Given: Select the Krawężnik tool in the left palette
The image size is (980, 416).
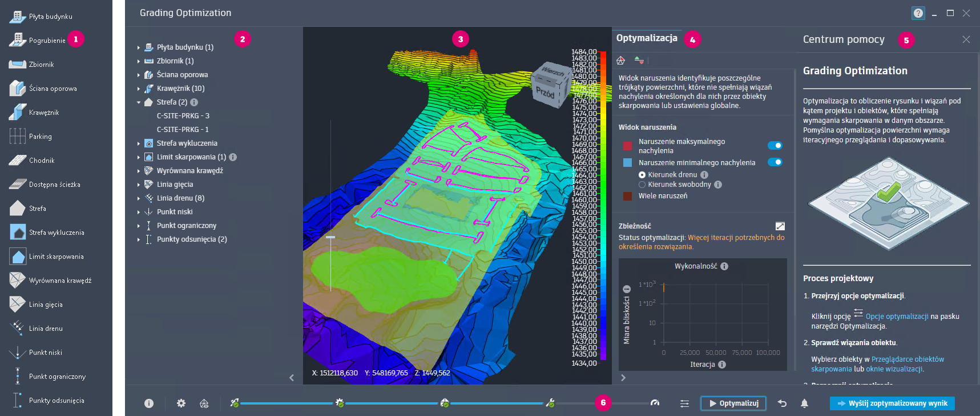Looking at the screenshot, I should tap(34, 113).
